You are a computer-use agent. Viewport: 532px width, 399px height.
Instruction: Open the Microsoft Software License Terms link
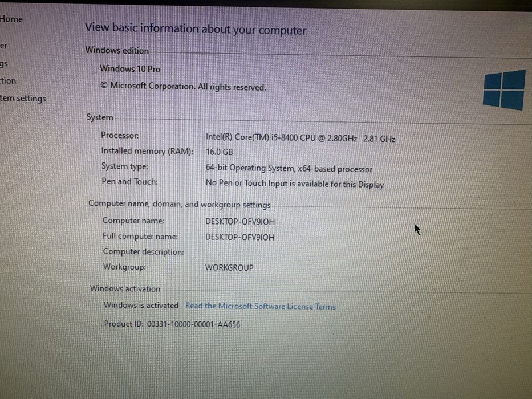coord(260,306)
